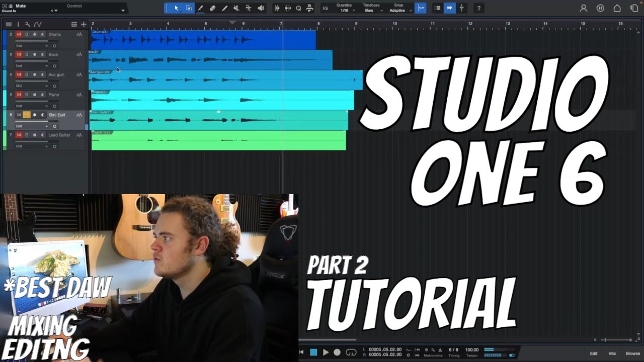Toggle the Snap button

tap(421, 8)
